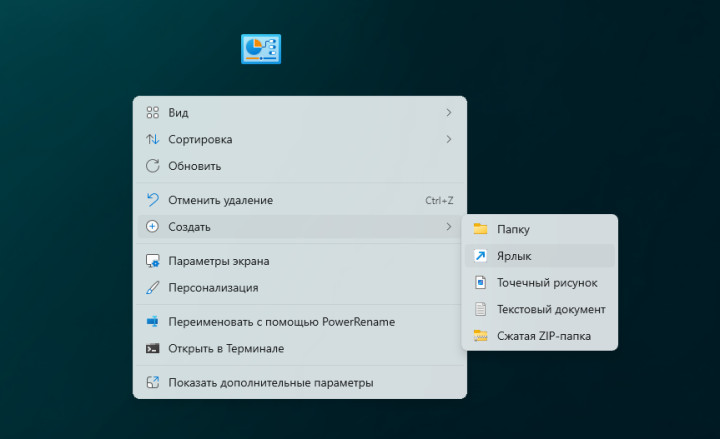Image resolution: width=720 pixels, height=439 pixels.
Task: Click the yellow folder icon for Папку
Action: [x=481, y=229]
